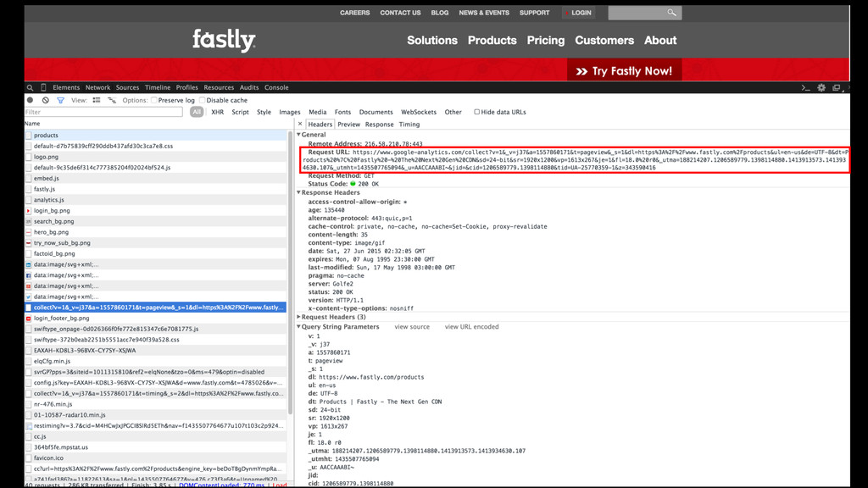Screen dimensions: 868x488
Task: Expand the Request Headers (3) section
Action: pos(299,317)
